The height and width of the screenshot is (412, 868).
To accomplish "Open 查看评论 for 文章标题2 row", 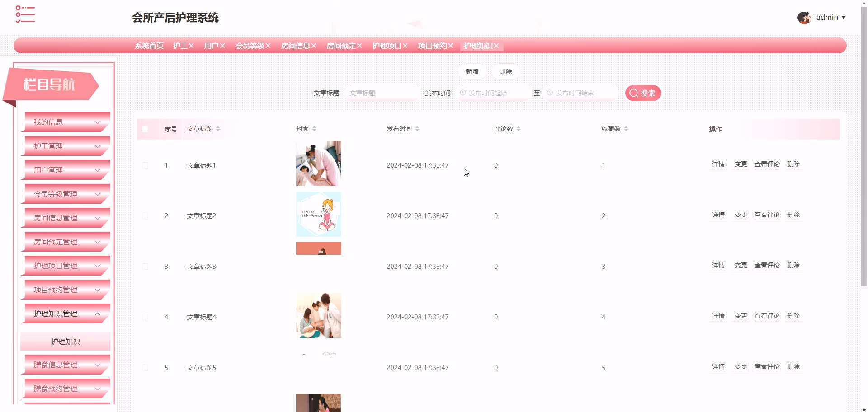I will pos(767,215).
